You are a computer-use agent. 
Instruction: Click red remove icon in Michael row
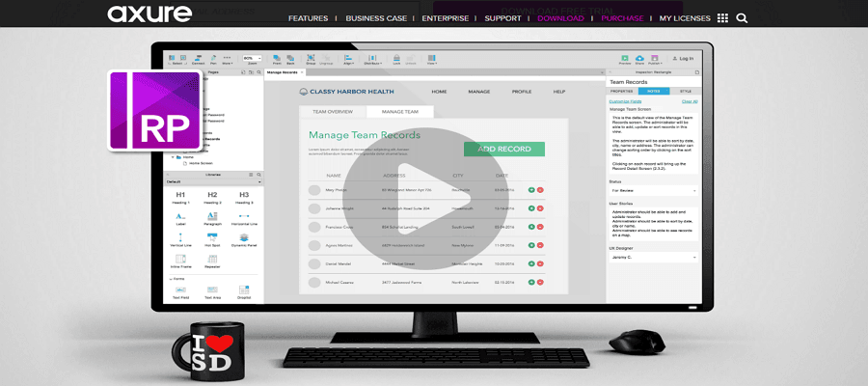pyautogui.click(x=540, y=282)
